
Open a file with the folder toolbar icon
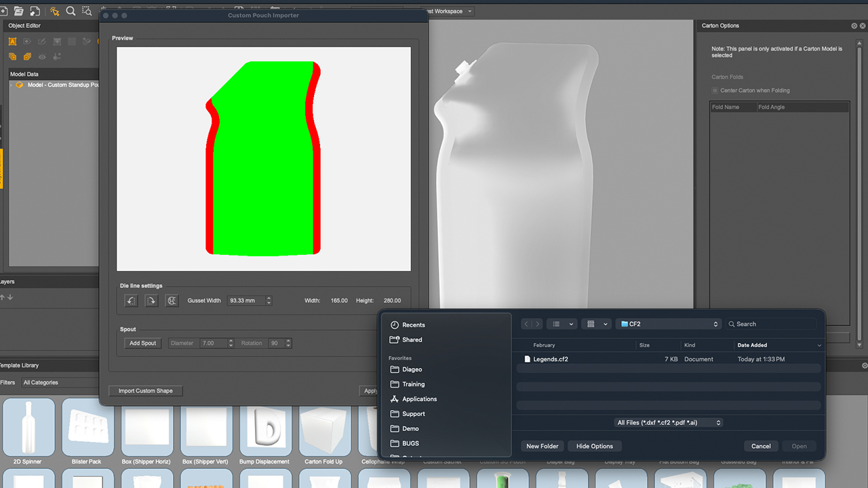(x=18, y=11)
